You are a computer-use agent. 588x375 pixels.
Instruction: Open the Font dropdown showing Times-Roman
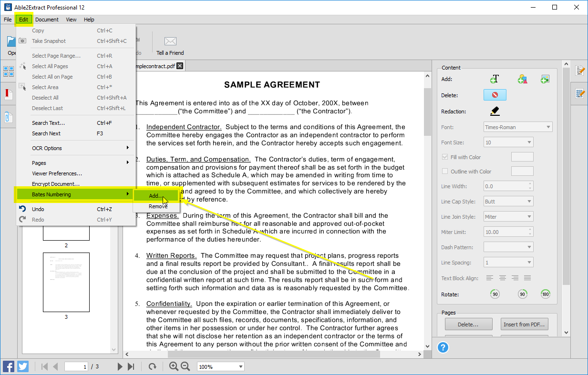coord(518,127)
